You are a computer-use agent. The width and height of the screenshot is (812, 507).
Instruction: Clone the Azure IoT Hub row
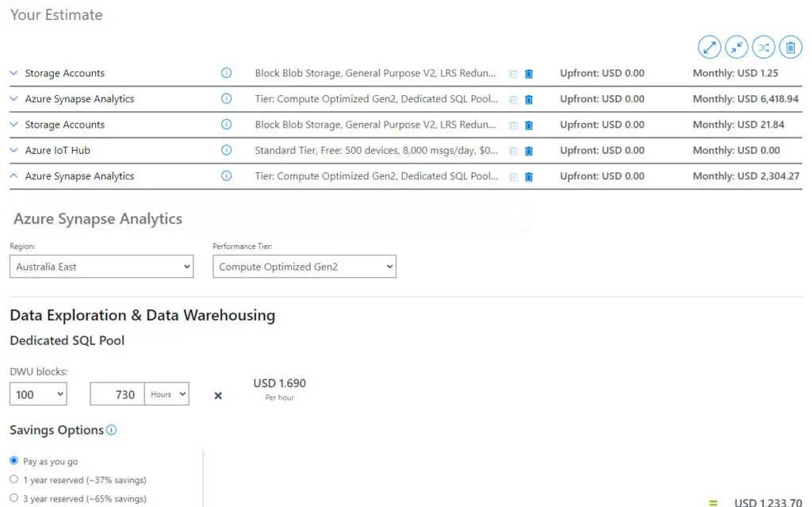[x=513, y=152]
